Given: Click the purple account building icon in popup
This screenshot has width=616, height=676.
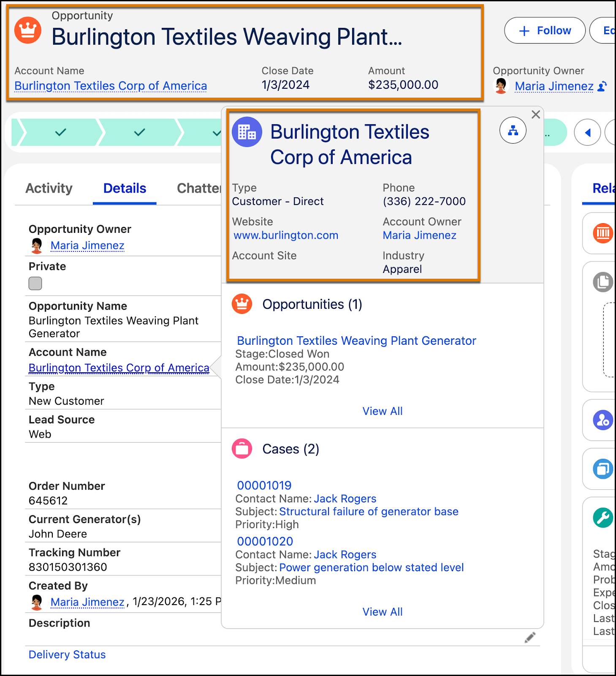Looking at the screenshot, I should [247, 132].
